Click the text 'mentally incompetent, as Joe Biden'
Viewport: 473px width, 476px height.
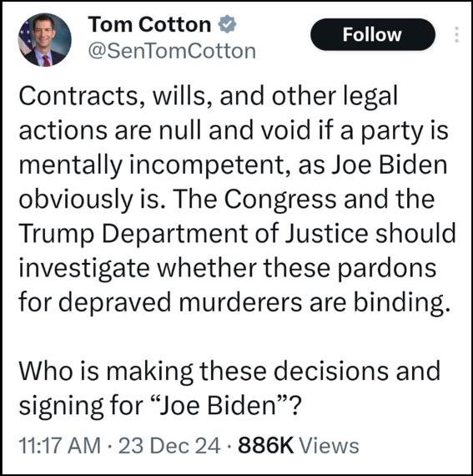pyautogui.click(x=233, y=165)
